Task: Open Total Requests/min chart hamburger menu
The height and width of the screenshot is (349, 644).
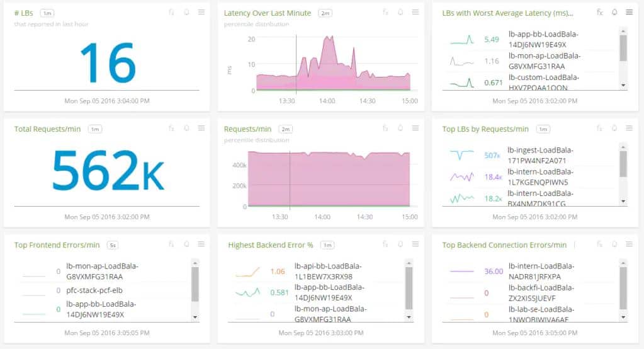Action: [x=201, y=129]
